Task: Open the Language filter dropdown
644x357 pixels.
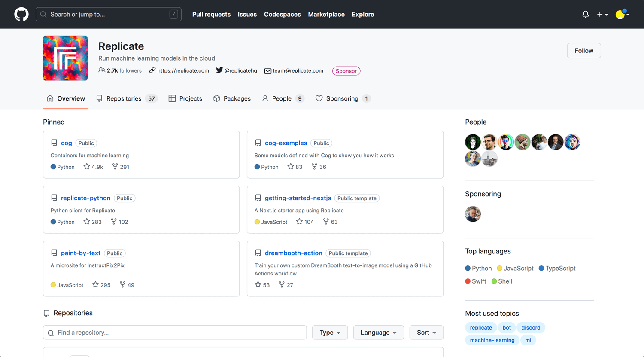Action: coord(378,333)
